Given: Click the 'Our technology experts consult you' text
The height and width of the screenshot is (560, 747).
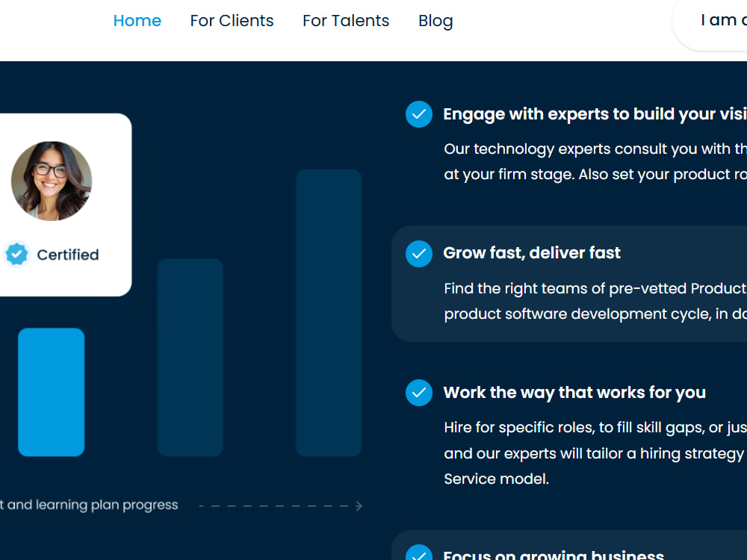Looking at the screenshot, I should tap(595, 149).
